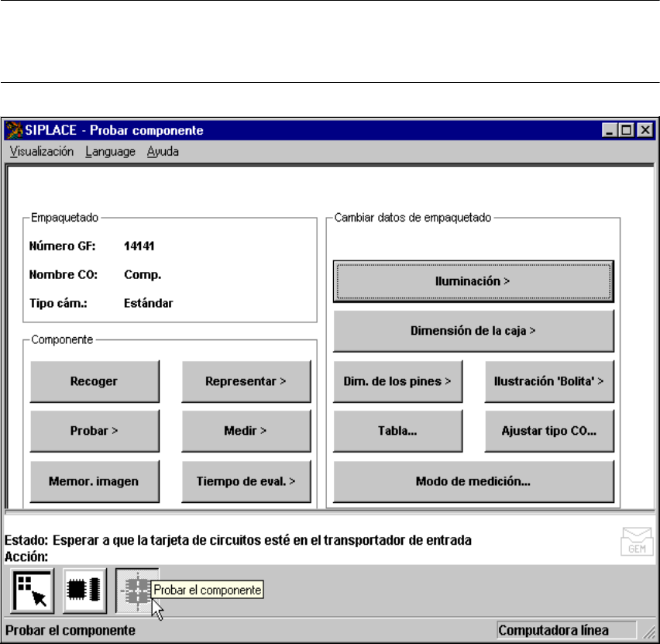Expand the Iluminación submenu button
660x644 pixels.
pos(473,282)
